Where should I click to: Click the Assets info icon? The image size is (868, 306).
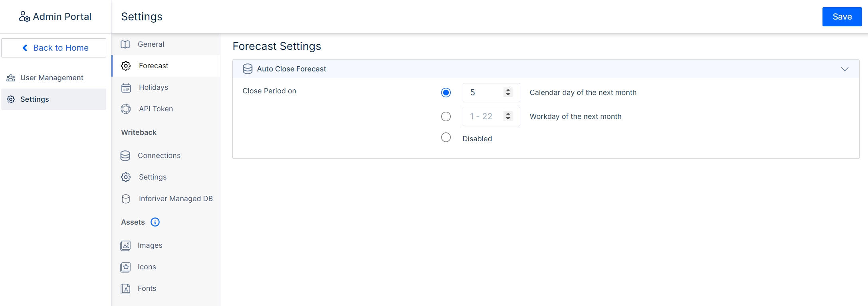155,222
